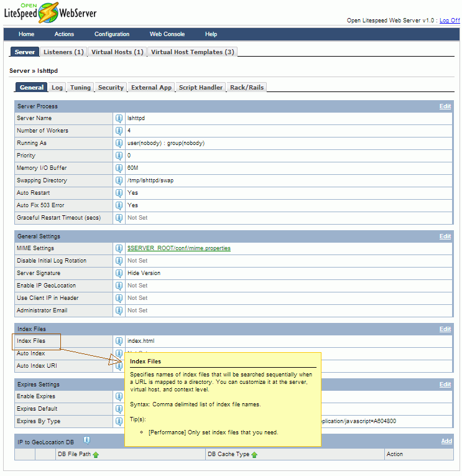Open the Help menu
This screenshot has height=476, width=462.
pyautogui.click(x=211, y=34)
